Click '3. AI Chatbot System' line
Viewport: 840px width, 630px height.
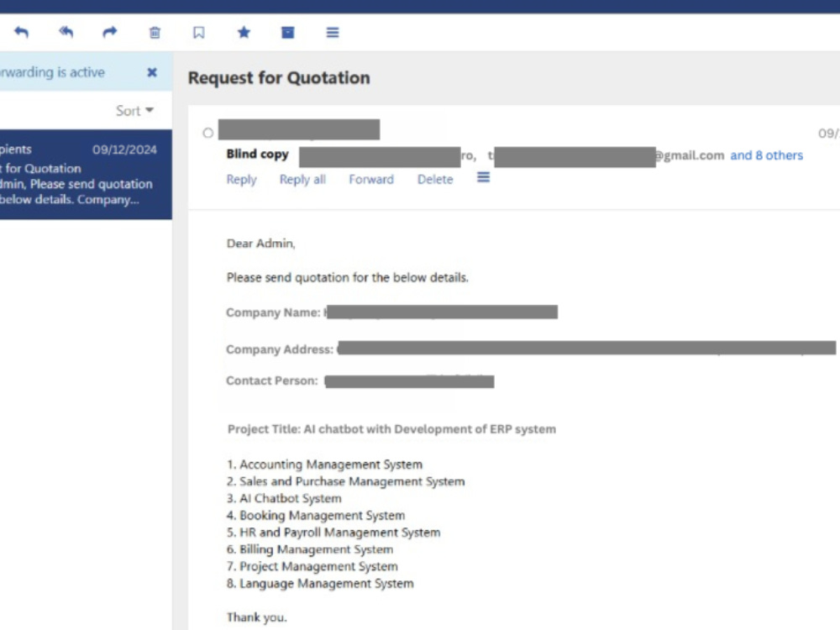284,498
